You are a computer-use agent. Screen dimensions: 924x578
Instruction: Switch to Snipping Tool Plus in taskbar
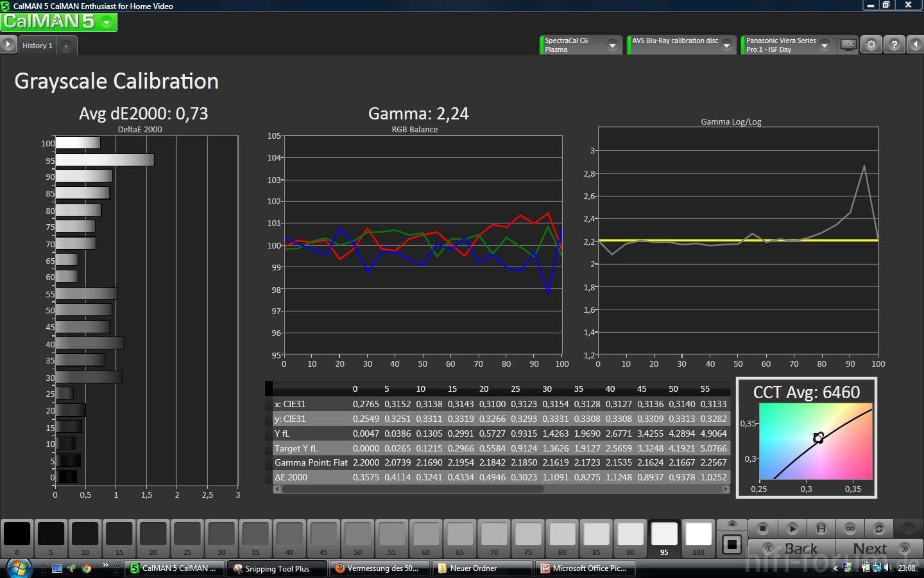click(277, 568)
